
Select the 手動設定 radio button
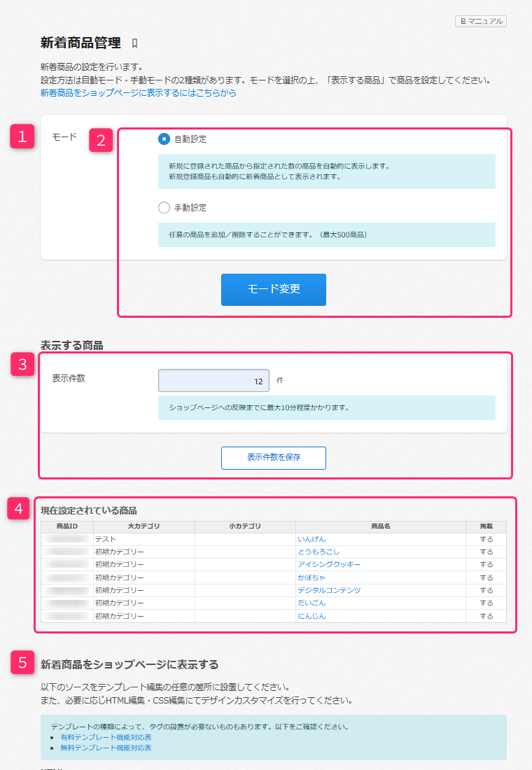(164, 207)
